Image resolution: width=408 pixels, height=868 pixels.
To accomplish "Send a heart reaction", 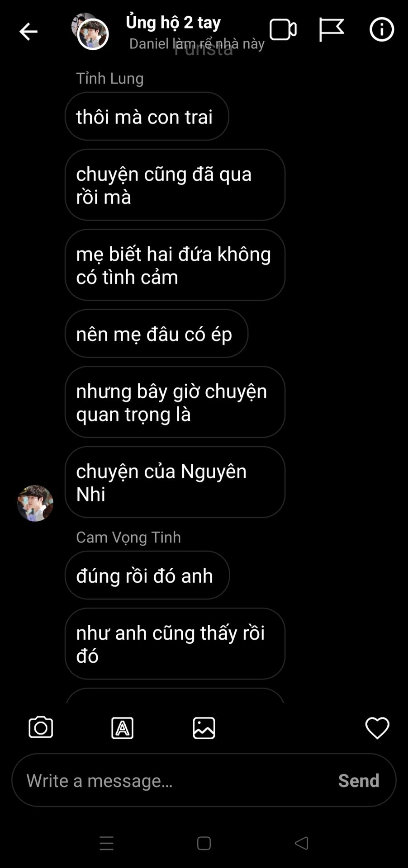I will coord(377,728).
